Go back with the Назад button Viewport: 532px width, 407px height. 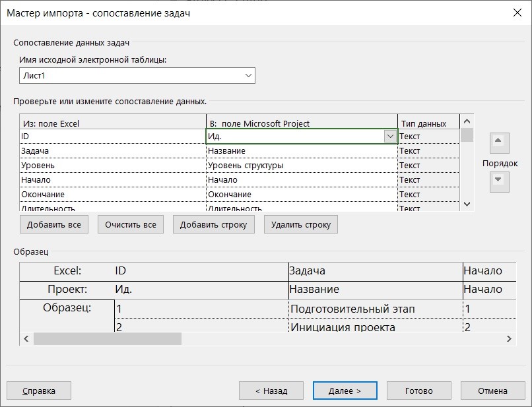[x=271, y=391]
